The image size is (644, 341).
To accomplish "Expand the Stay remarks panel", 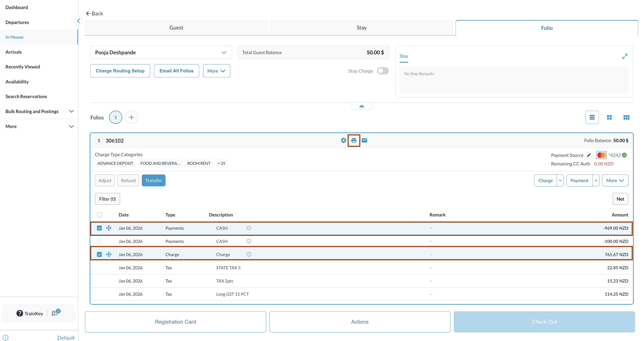I will click(x=624, y=56).
